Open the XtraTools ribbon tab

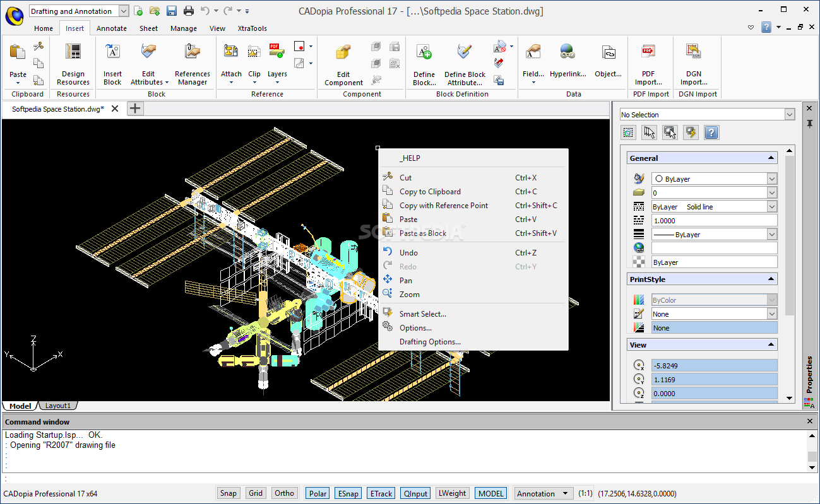(x=253, y=28)
